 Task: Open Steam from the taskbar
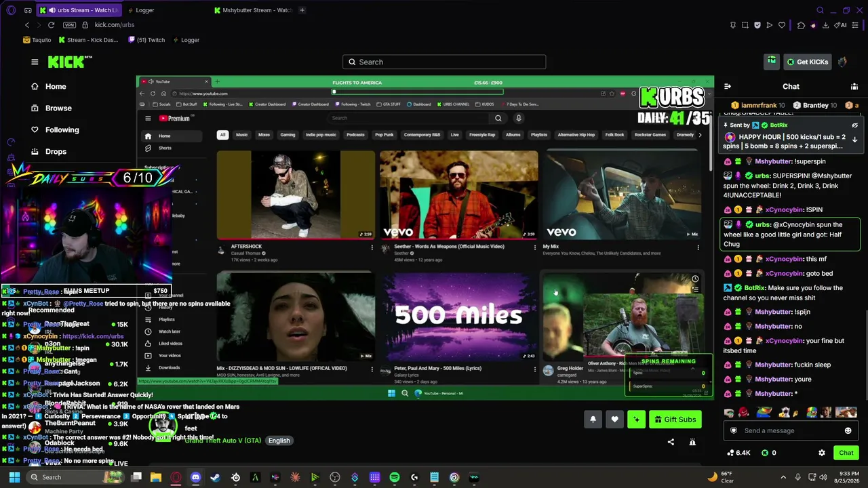click(216, 477)
